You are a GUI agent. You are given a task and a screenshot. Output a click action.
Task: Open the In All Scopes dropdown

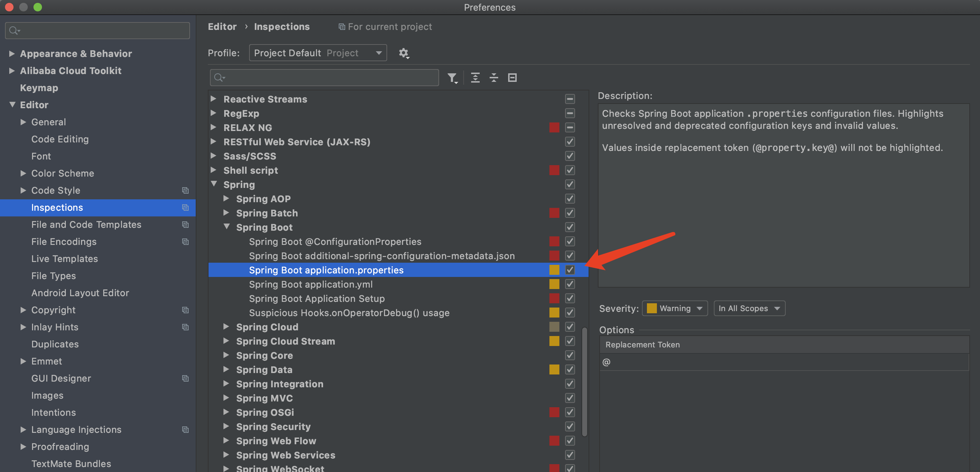tap(748, 308)
